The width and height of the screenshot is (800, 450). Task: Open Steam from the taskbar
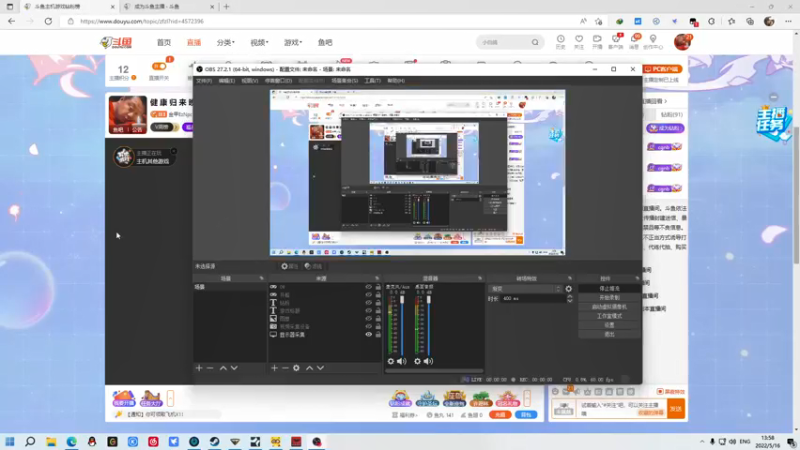pos(214,441)
